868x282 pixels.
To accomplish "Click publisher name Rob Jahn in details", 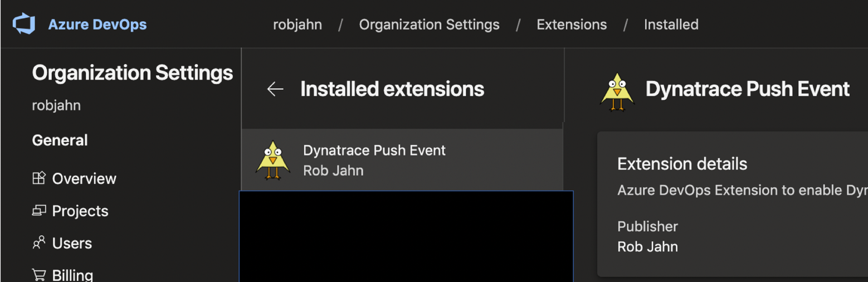I will pos(647,246).
